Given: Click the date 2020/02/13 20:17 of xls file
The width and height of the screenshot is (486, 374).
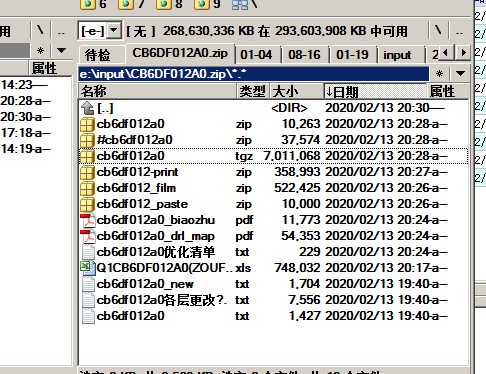Looking at the screenshot, I should tap(378, 268).
